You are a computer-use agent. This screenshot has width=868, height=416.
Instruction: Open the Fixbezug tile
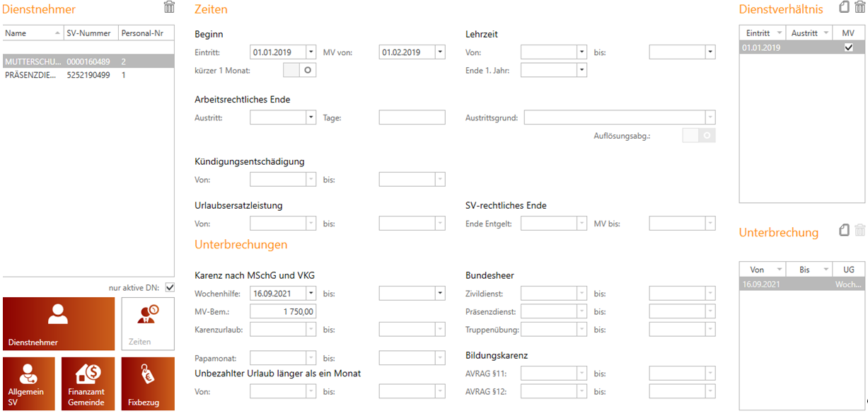tap(148, 383)
